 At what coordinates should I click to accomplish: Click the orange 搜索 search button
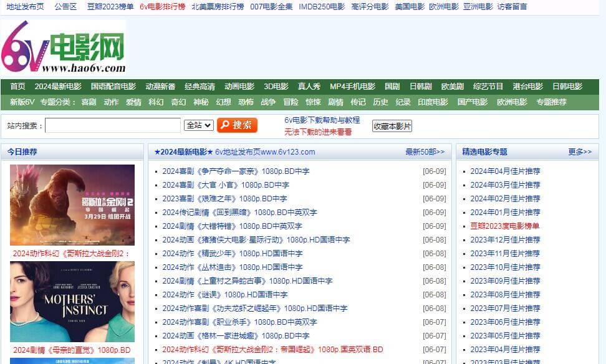tap(237, 125)
